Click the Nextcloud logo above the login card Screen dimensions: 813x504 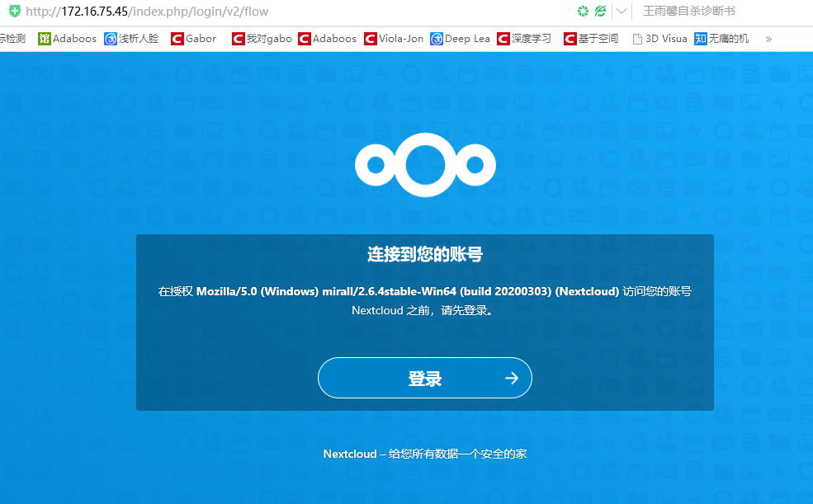pyautogui.click(x=424, y=164)
